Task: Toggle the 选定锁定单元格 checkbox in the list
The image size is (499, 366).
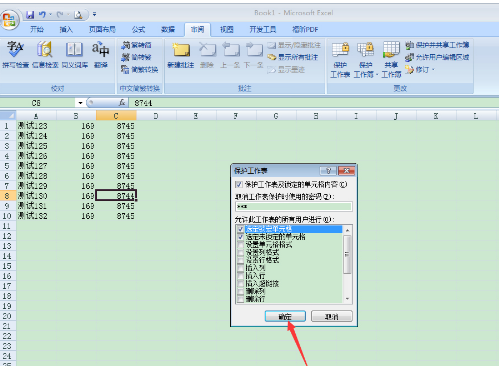Action: [240, 229]
